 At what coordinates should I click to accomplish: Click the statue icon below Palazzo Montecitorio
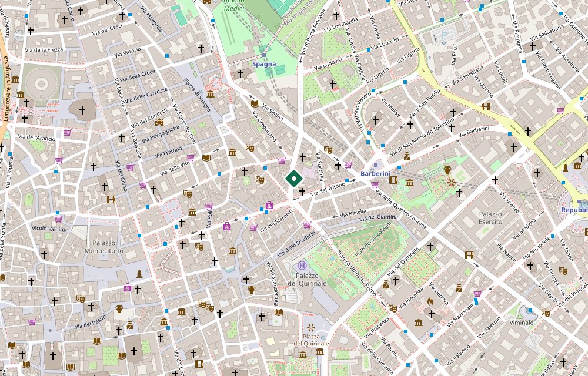(x=139, y=274)
